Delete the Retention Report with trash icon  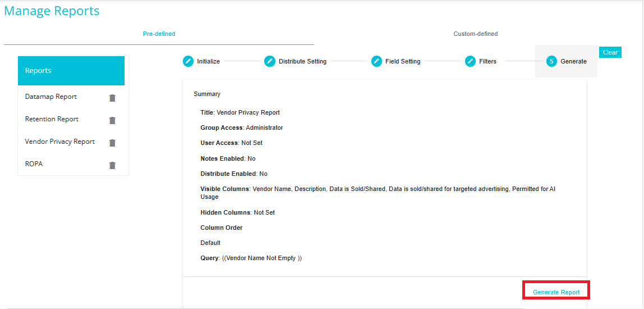pos(113,120)
